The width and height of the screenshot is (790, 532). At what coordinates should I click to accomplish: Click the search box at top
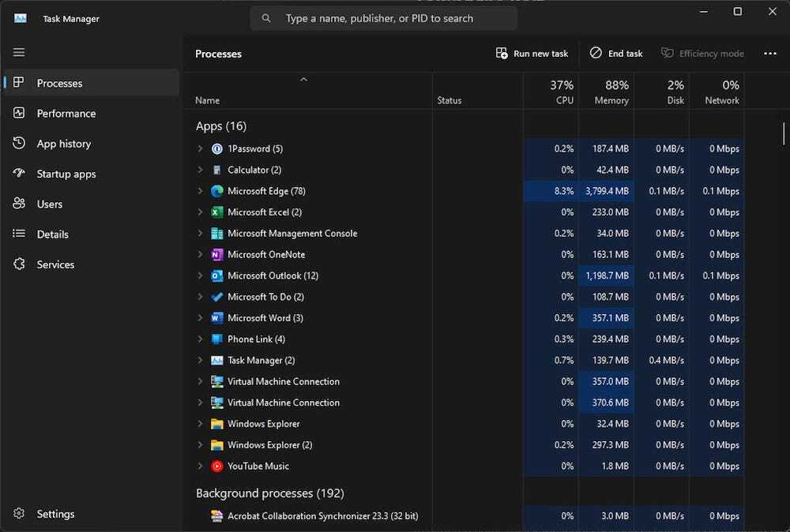click(x=384, y=18)
